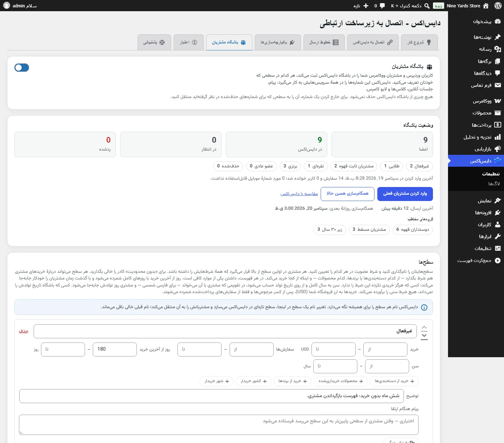Click the روز از آخرین خرید field with 180
Viewport: 504px width, 443px height.
(115, 349)
